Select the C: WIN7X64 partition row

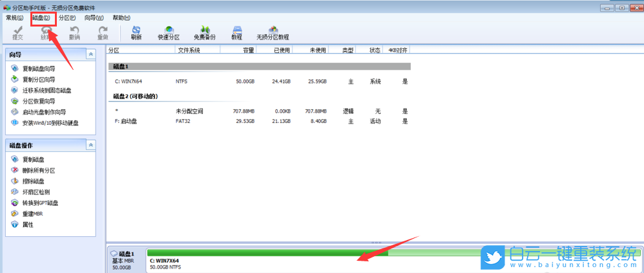click(258, 82)
